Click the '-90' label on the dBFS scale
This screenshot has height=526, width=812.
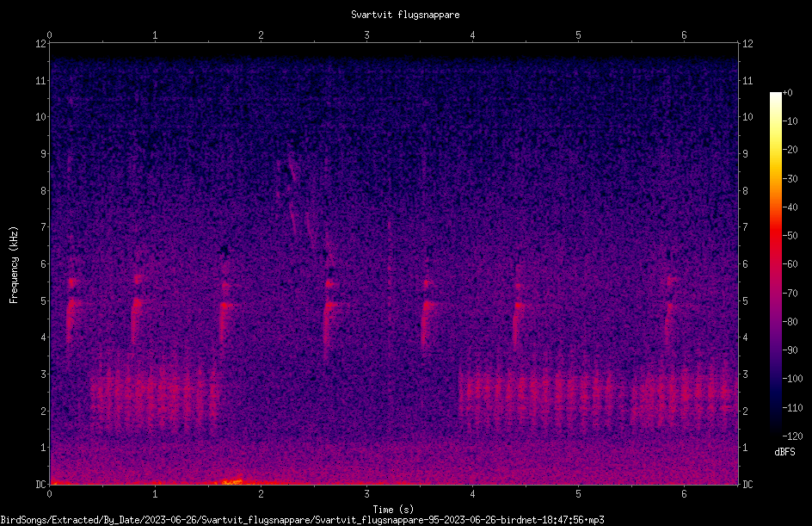pos(790,350)
